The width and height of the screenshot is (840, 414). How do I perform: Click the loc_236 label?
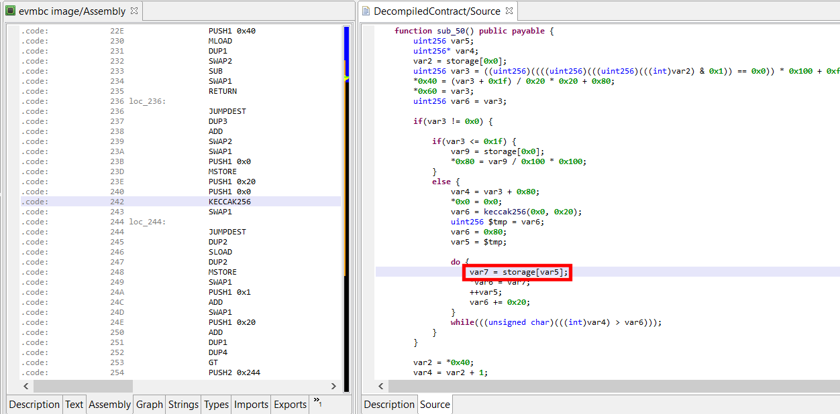pos(146,101)
